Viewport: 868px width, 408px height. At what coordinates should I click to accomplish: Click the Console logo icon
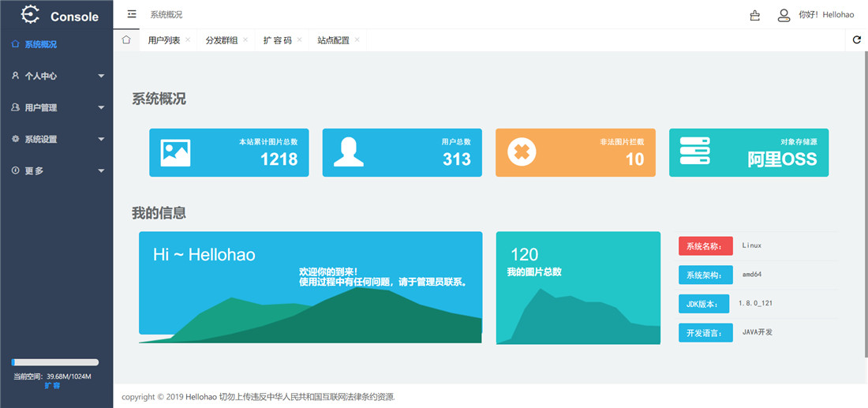click(30, 15)
